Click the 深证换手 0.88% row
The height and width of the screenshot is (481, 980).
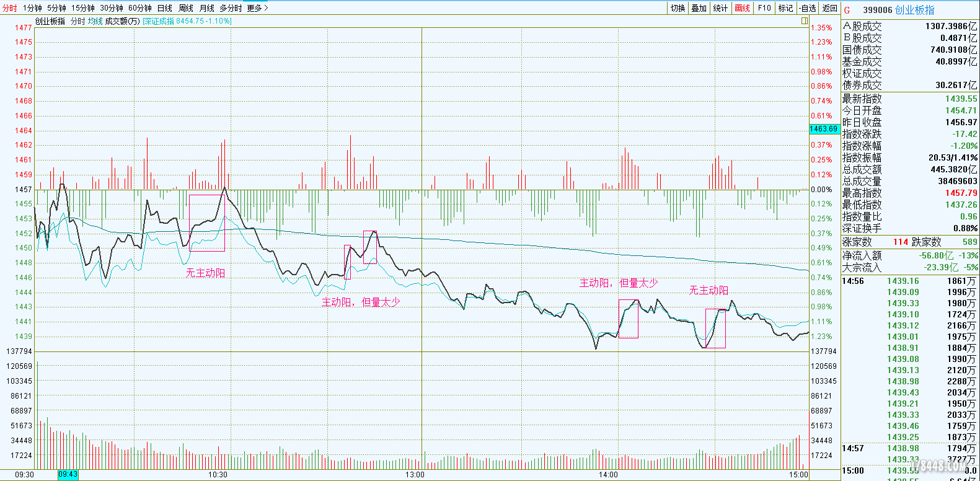910,228
